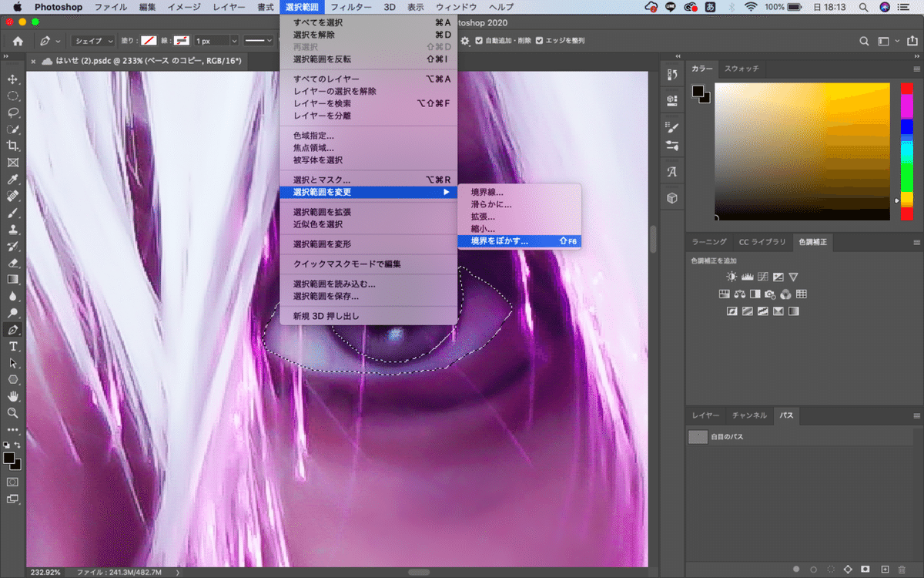Select the Eyedropper tool
This screenshot has height=578, width=924.
pos(12,180)
